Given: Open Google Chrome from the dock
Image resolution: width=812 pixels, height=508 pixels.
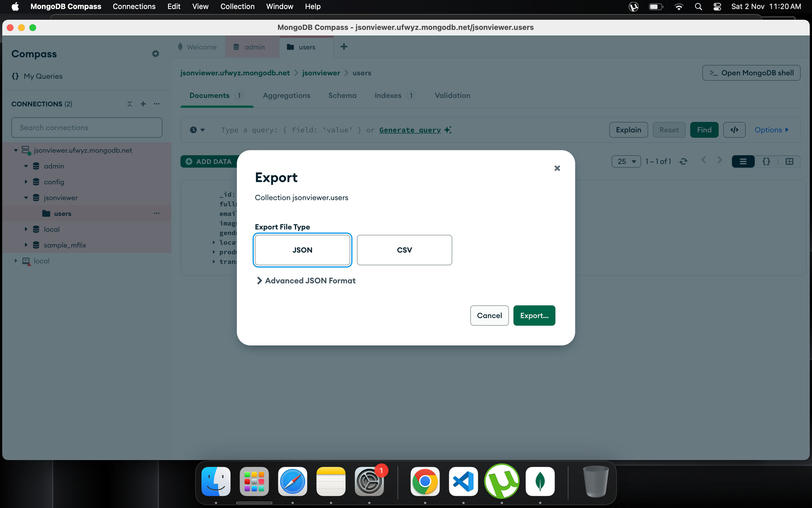Looking at the screenshot, I should [425, 481].
